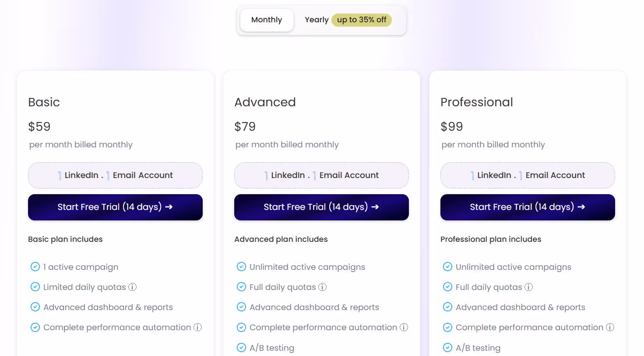Click the Full daily quotas info icon on Advanced
The height and width of the screenshot is (356, 644).
323,287
